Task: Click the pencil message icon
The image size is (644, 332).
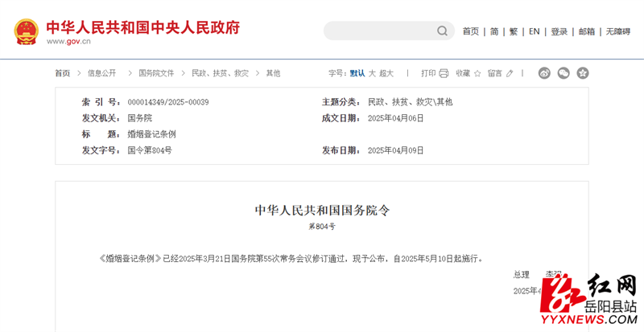Action: click(510, 73)
